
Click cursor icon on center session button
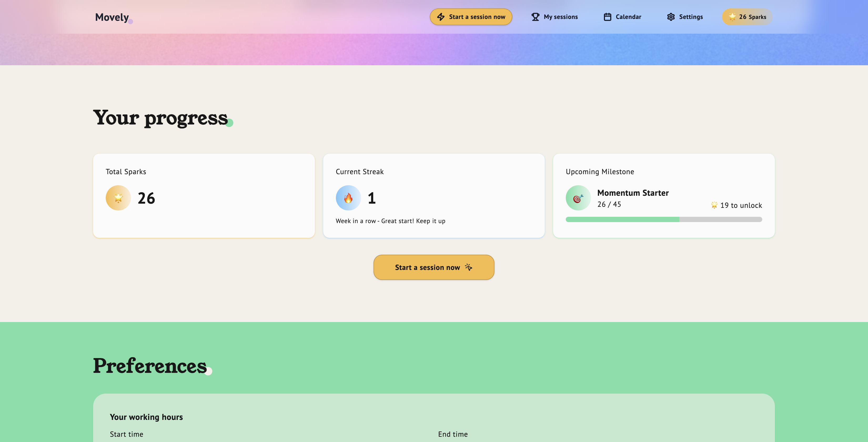pos(468,267)
